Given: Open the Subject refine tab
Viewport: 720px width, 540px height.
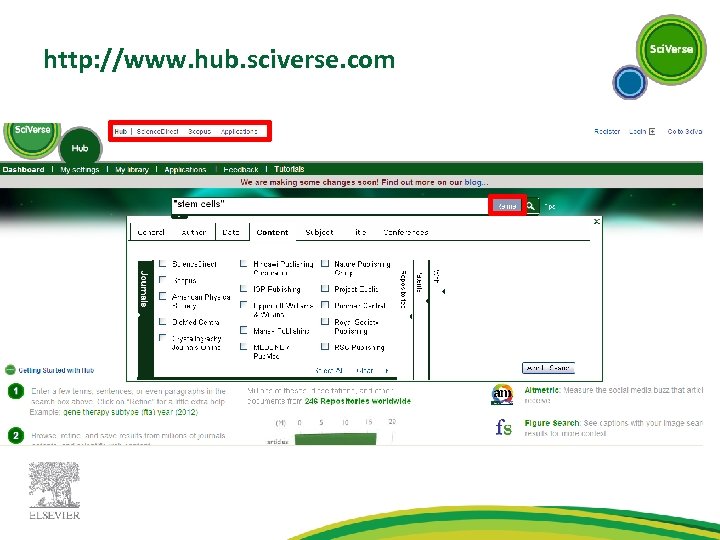Looking at the screenshot, I should point(320,232).
